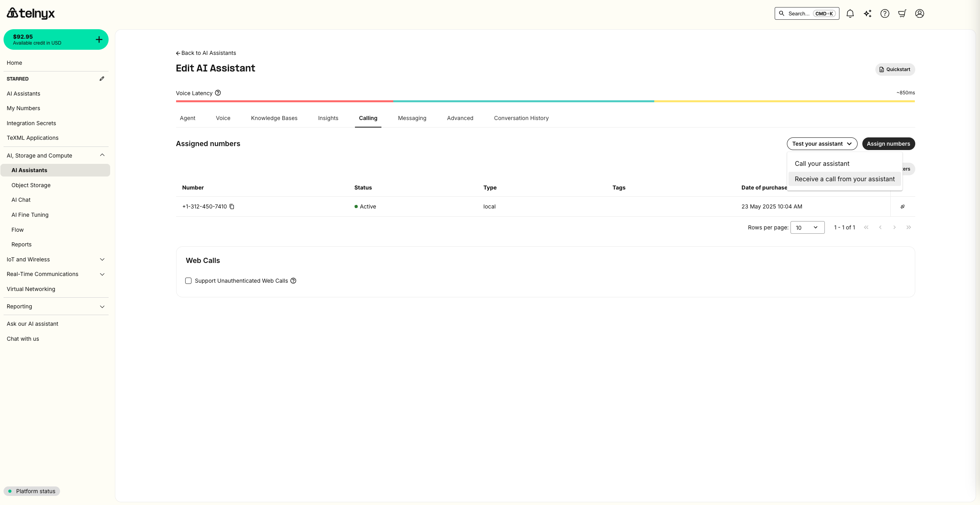Add credit with the plus icon
This screenshot has height=505, width=980.
tap(99, 39)
